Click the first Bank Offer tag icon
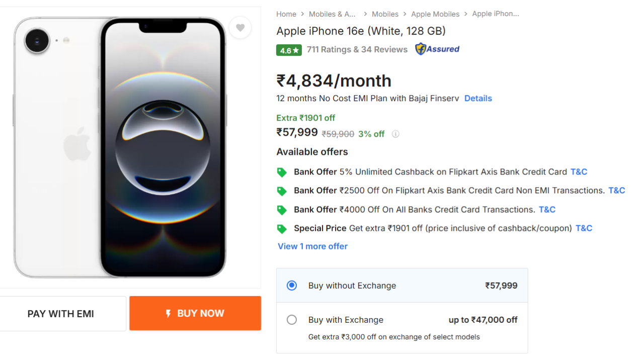The image size is (644, 362). 282,172
